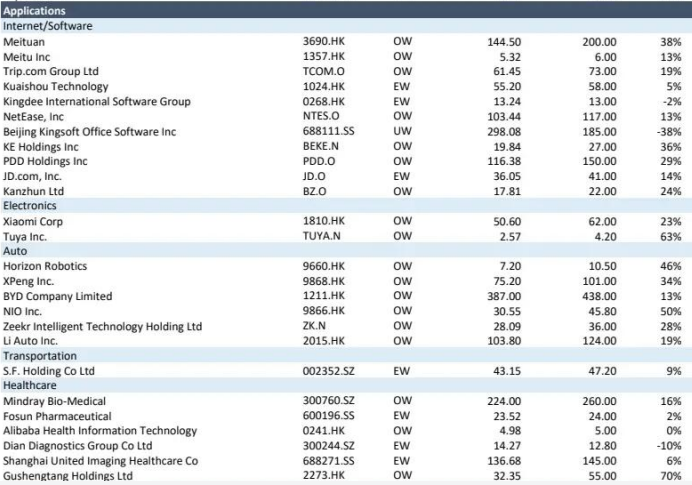Click Li Auto Inc. name
This screenshot has width=692, height=485.
[30, 341]
